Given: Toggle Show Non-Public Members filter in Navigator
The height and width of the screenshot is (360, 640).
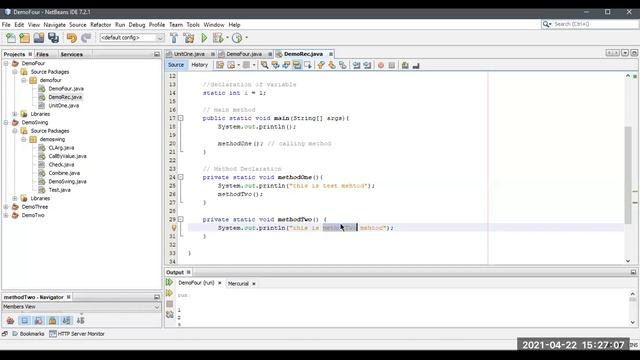Looking at the screenshot, I should point(53,321).
